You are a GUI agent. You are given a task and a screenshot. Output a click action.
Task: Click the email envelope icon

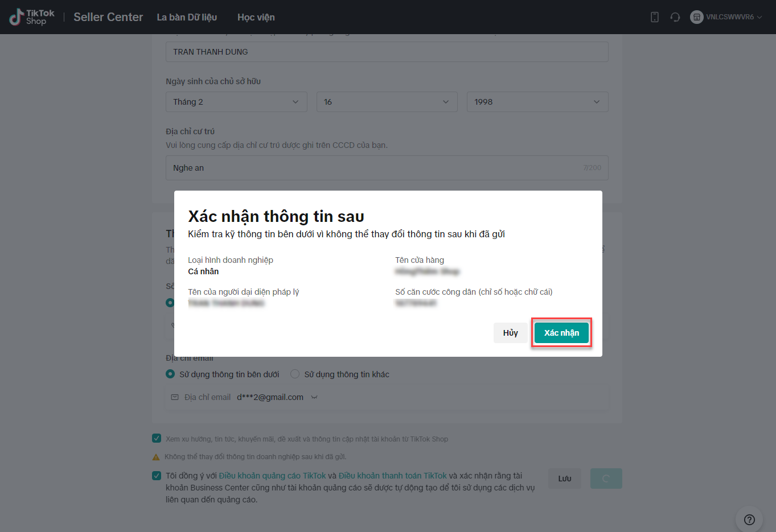[175, 397]
